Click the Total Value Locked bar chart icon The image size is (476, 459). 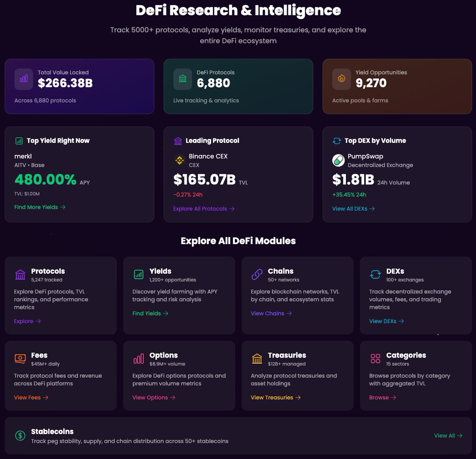(x=24, y=79)
